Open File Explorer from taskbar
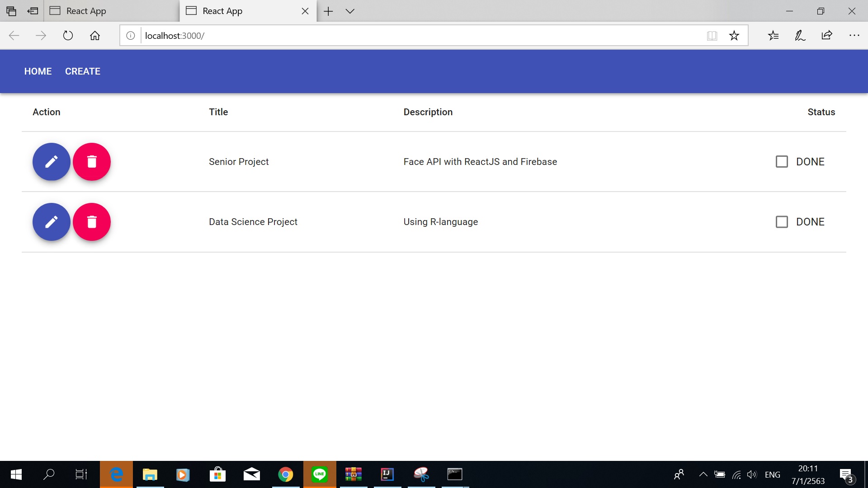This screenshot has width=868, height=488. tap(150, 474)
